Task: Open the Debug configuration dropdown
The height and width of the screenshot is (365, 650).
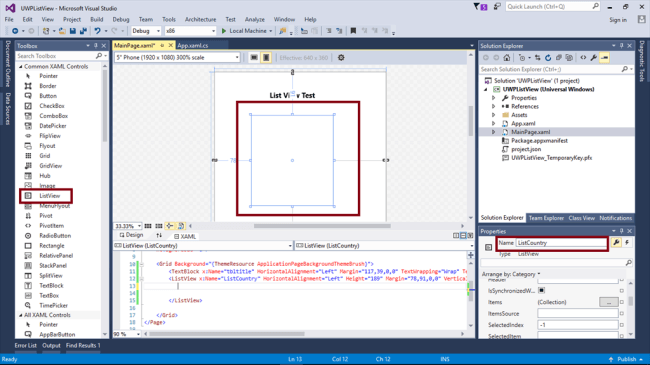Action: [146, 31]
